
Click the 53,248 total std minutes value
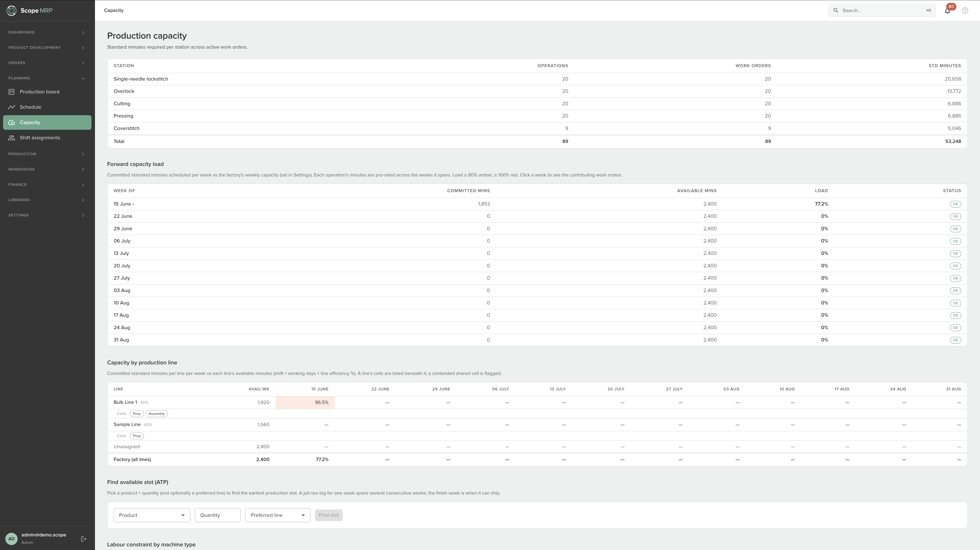coord(953,141)
